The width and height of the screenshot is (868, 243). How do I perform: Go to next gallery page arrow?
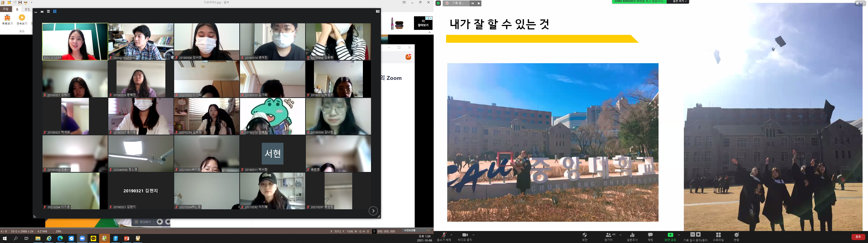(373, 211)
